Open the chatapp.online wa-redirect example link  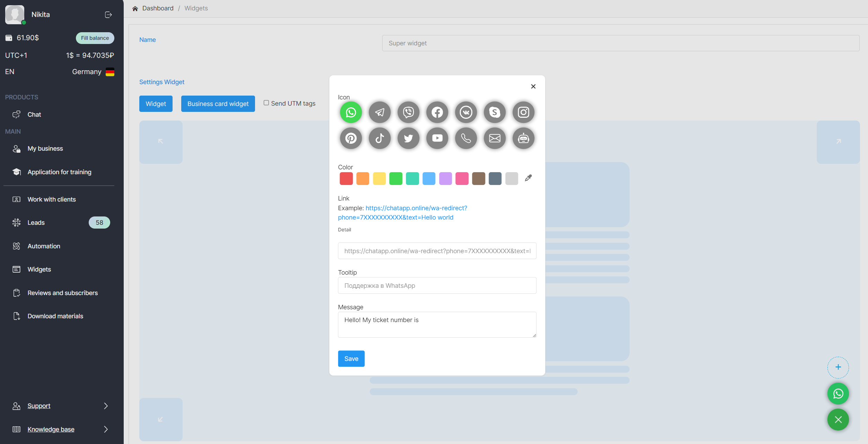pyautogui.click(x=416, y=208)
